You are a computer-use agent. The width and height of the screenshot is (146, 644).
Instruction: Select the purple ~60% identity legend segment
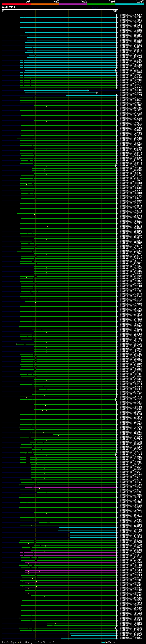pyautogui.click(x=73, y=4)
